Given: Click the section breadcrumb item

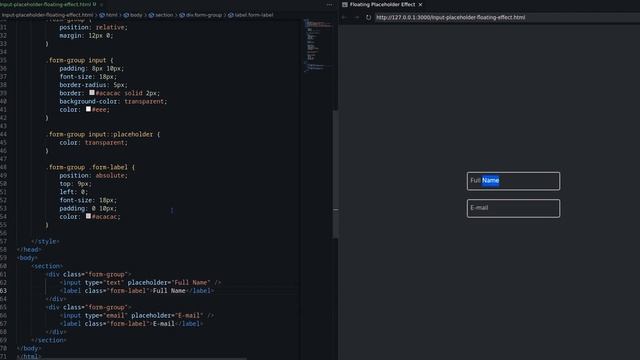Looking at the screenshot, I should (161, 15).
